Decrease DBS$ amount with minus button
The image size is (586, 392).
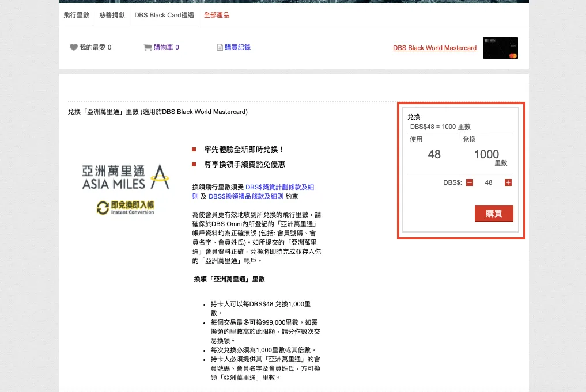coord(470,182)
